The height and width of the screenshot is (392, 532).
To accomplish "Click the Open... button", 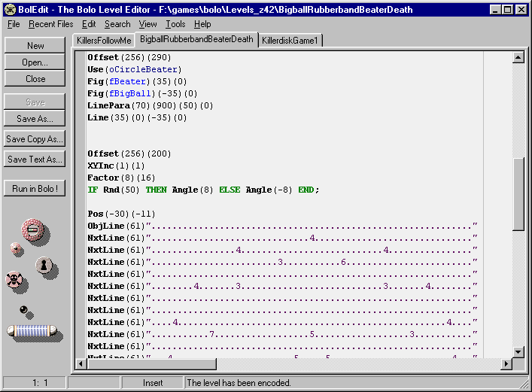I will (35, 62).
